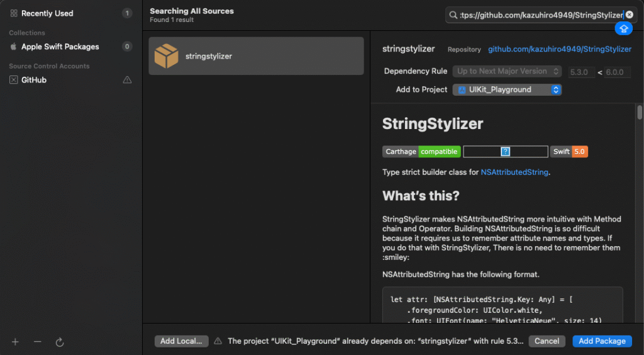Click the Apple Swift Packages count badge

point(127,47)
